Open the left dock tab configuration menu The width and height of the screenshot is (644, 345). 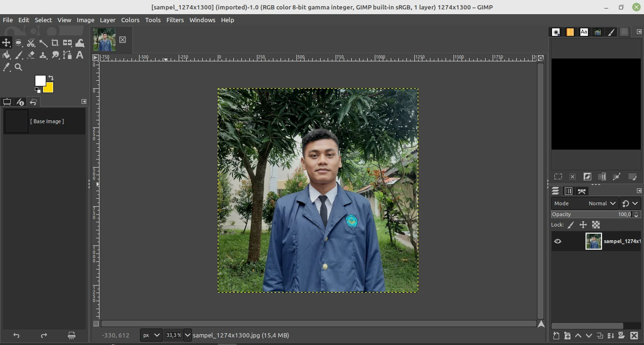tap(84, 101)
